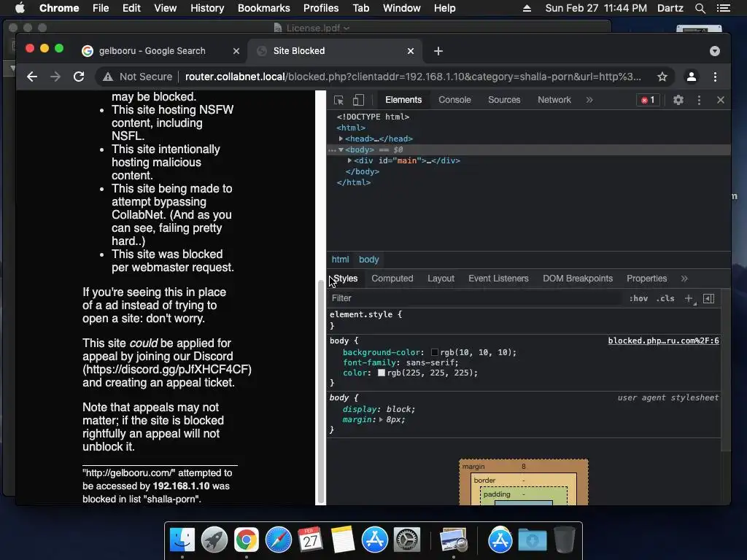Click the router.collabnet.local address bar
The image size is (747, 560).
click(x=413, y=77)
